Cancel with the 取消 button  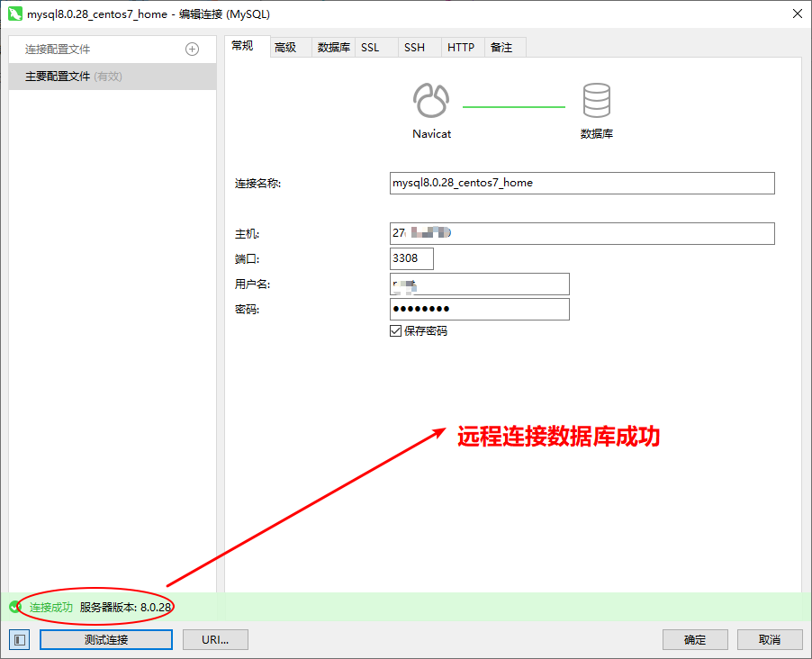770,640
